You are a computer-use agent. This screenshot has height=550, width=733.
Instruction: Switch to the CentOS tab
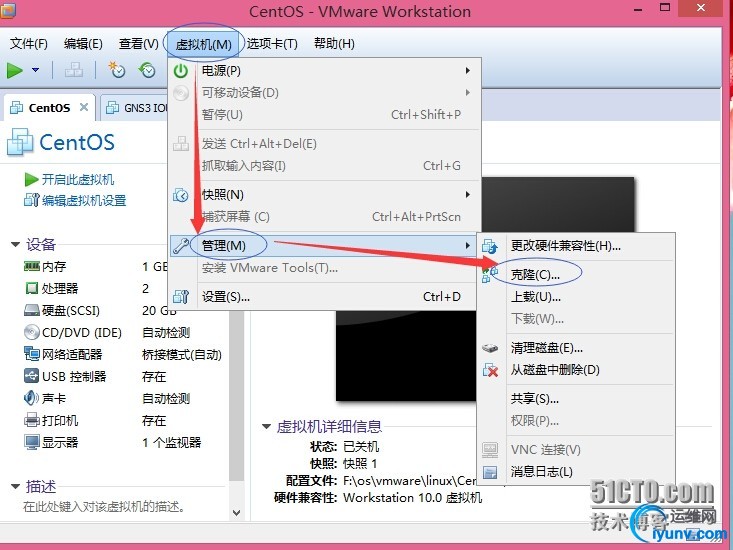point(49,108)
